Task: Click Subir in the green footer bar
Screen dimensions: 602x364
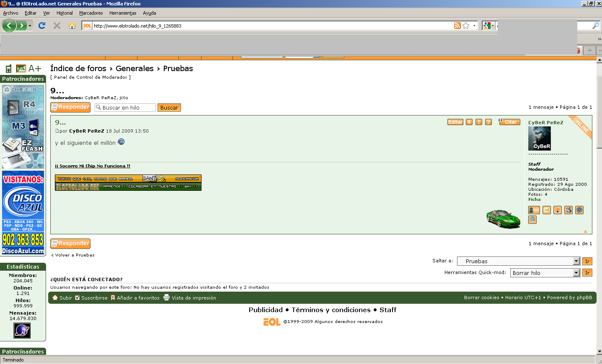Action: (x=62, y=298)
